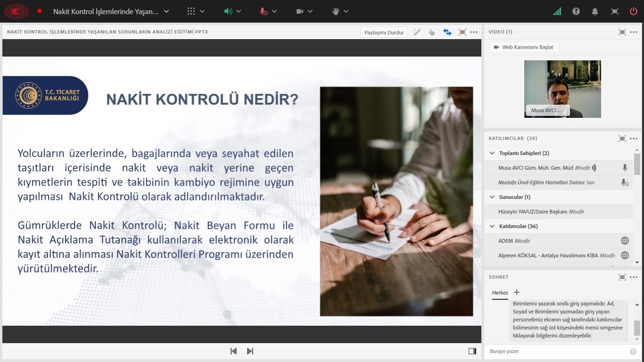This screenshot has width=644, height=362.
Task: Click the Paylaşımı Durdur button
Action: tap(384, 33)
